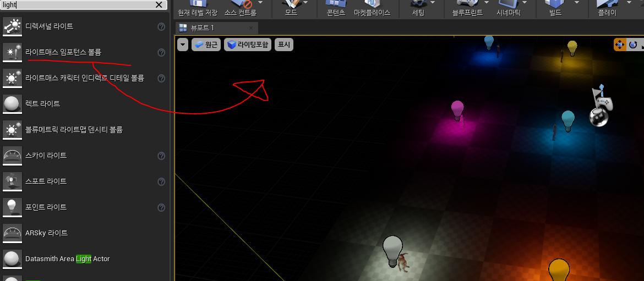Select the 포인트 라이트 bulb icon
Viewport: 644px width, 281px height.
coord(12,207)
